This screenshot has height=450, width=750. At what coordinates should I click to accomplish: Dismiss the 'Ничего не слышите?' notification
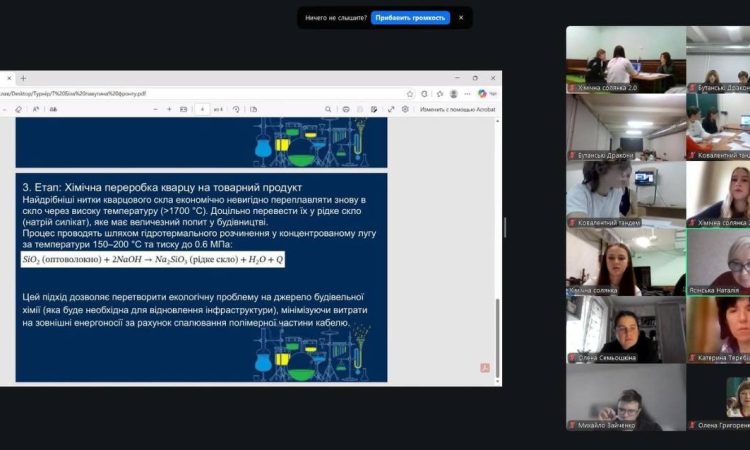coord(461,18)
